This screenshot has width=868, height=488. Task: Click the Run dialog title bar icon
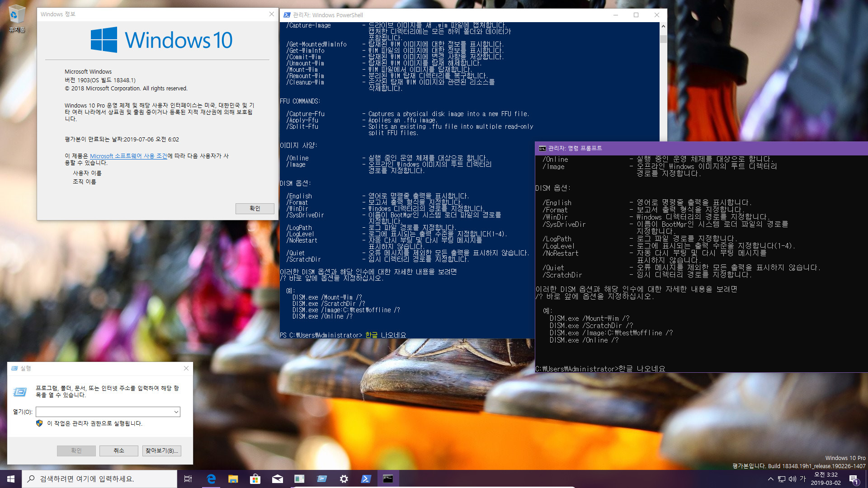15,368
